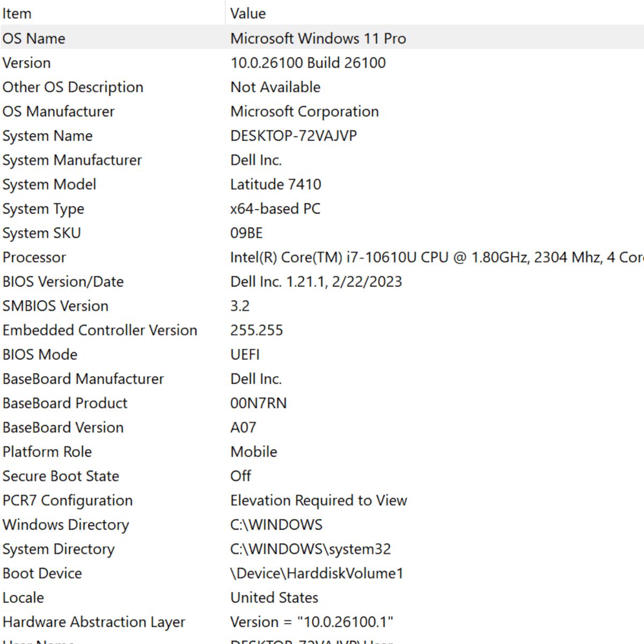Select the System Model row label
The image size is (644, 644).
click(x=49, y=185)
